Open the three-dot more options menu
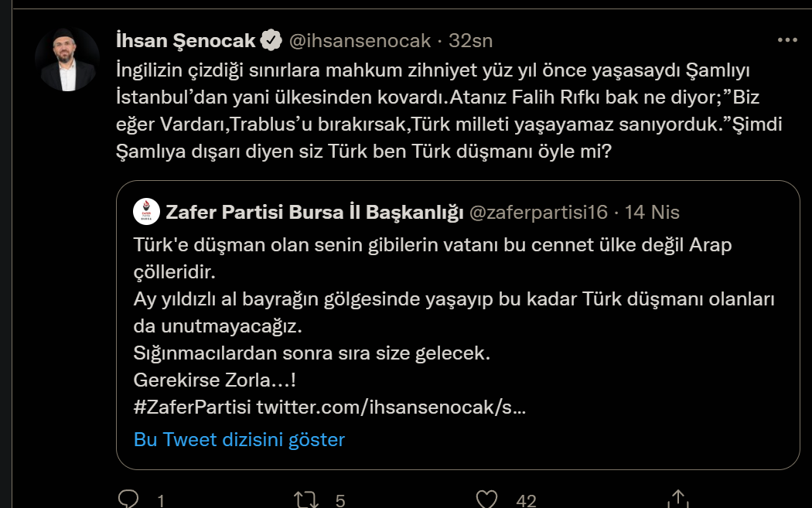Screen dimensions: 812x508 pyautogui.click(x=786, y=40)
